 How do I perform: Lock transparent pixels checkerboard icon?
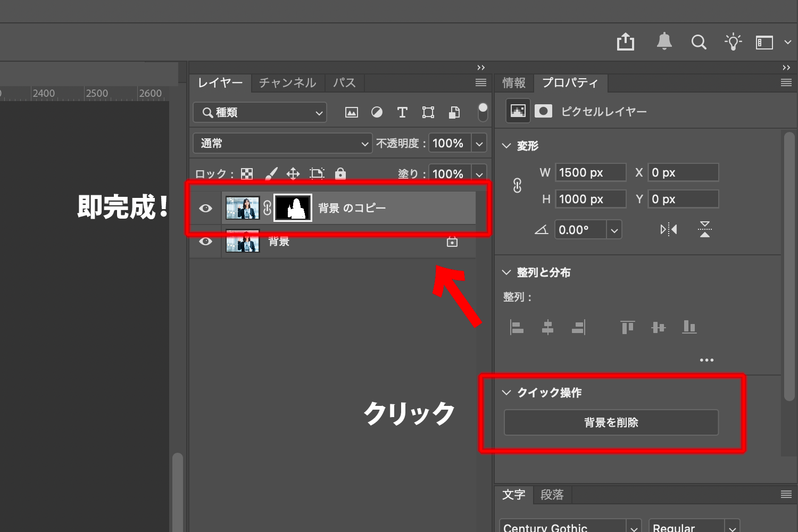click(247, 173)
